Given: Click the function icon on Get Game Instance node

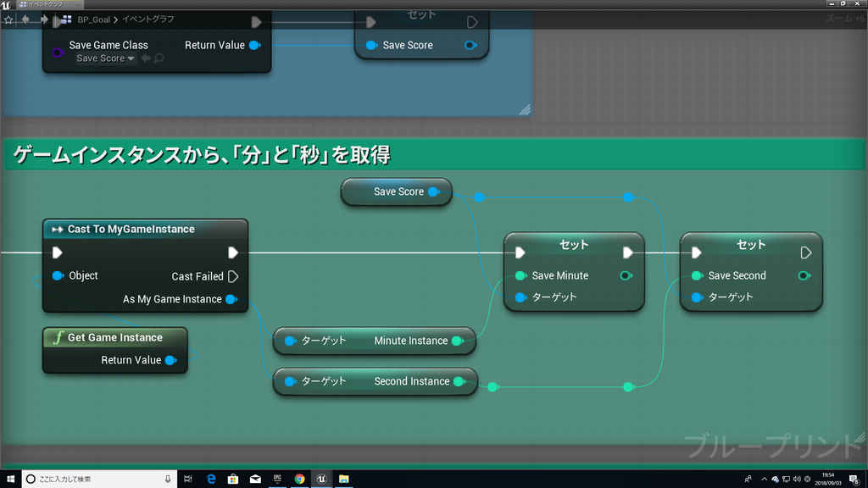Looking at the screenshot, I should (x=58, y=338).
